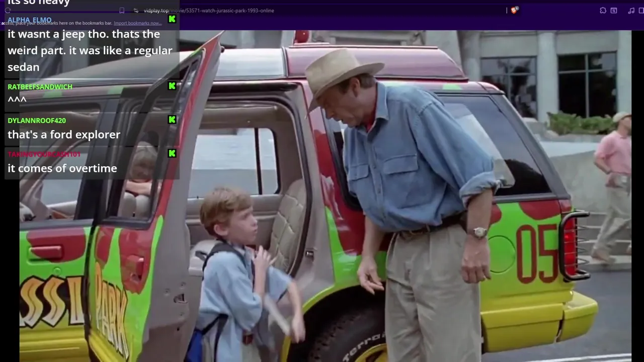Click chat message 'it wasnt a jeep tho'
The image size is (644, 362).
90,50
